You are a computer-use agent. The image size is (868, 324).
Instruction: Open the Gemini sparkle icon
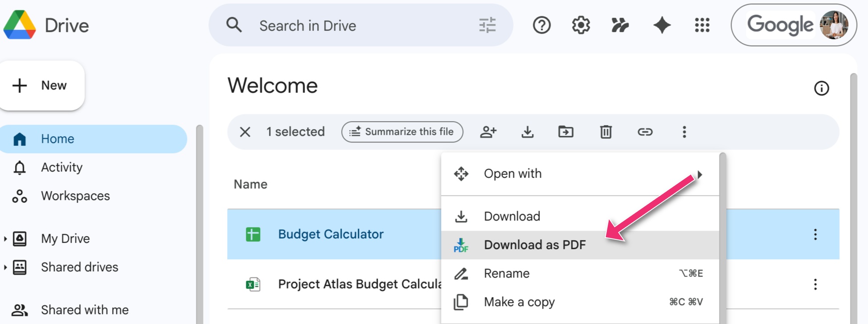tap(662, 25)
